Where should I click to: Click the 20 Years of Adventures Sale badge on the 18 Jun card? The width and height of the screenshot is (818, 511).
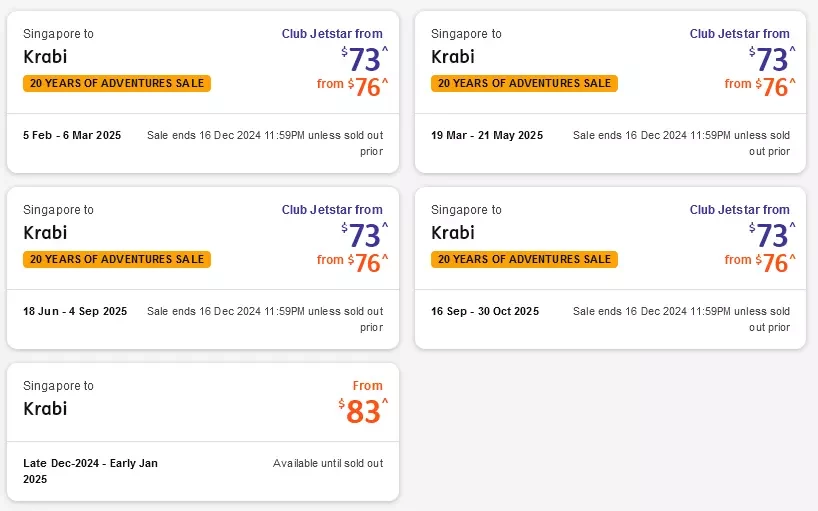117,259
